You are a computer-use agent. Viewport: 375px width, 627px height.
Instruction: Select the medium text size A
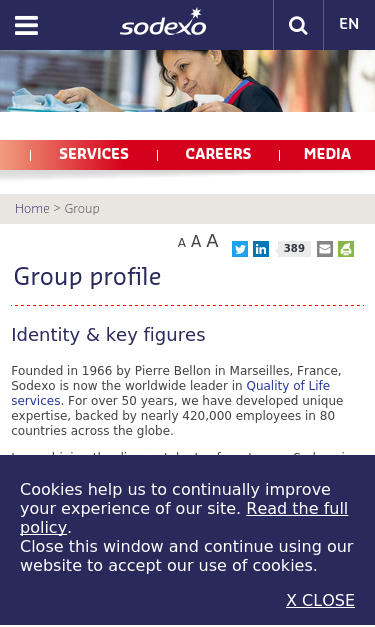tap(196, 242)
